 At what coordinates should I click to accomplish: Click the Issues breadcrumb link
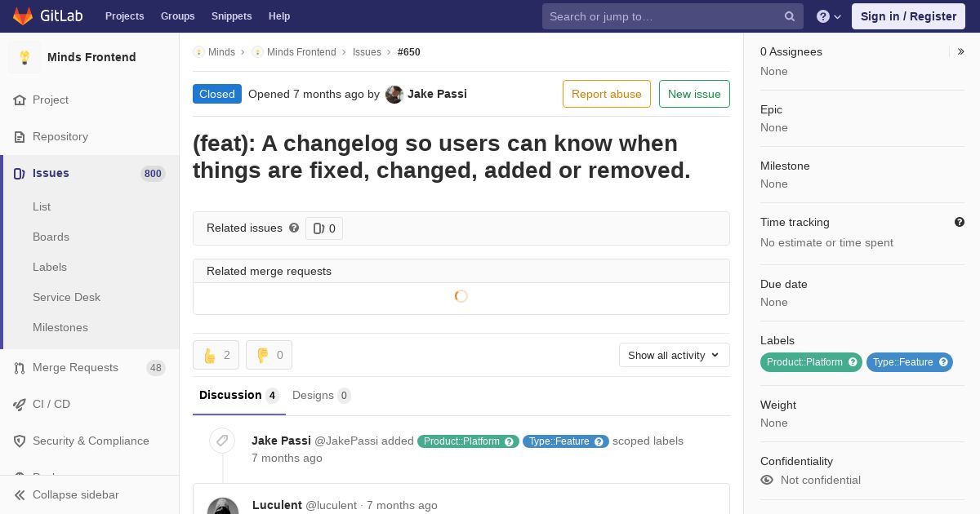pyautogui.click(x=367, y=52)
